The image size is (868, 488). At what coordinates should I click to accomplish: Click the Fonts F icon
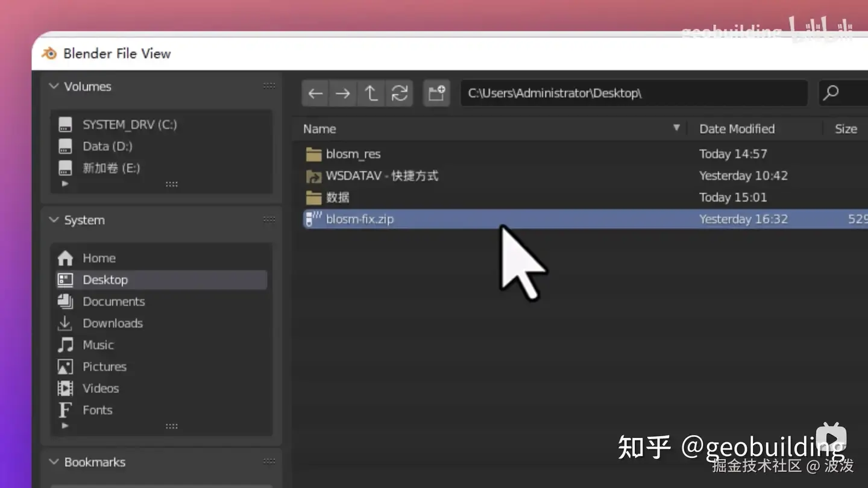coord(65,410)
